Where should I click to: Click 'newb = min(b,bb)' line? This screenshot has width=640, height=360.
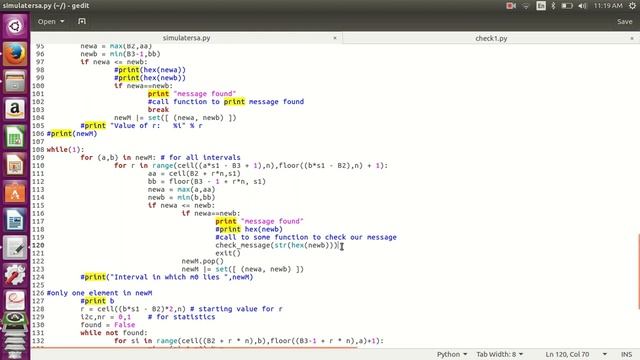click(x=181, y=197)
